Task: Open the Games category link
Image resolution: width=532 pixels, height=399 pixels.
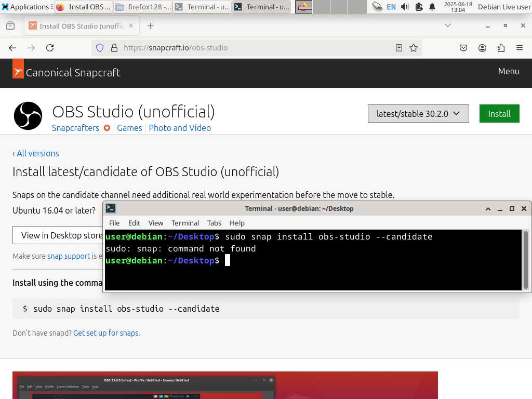Action: (x=129, y=128)
